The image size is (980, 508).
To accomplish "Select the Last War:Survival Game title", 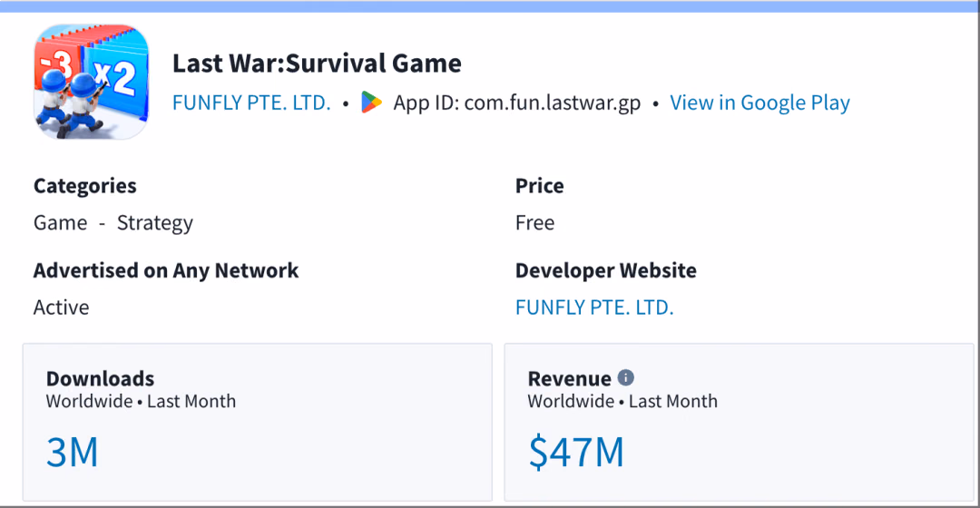I will click(317, 63).
